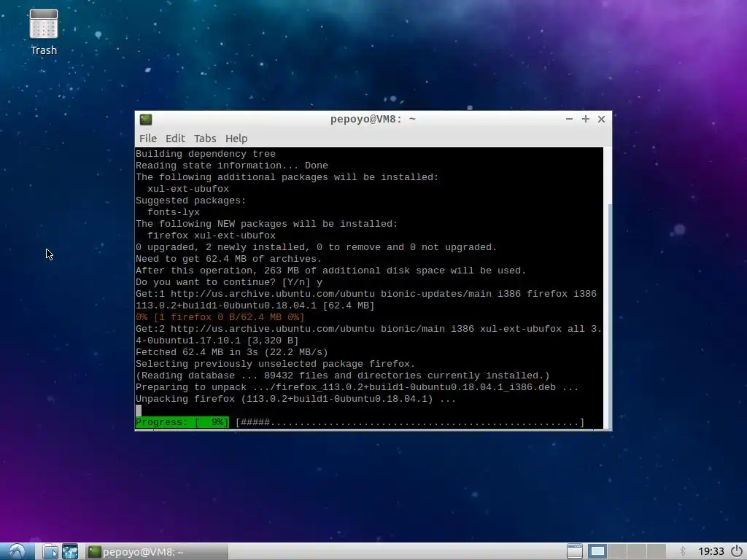The height and width of the screenshot is (560, 747).
Task: Open the Edit menu in the terminal
Action: pyautogui.click(x=175, y=139)
